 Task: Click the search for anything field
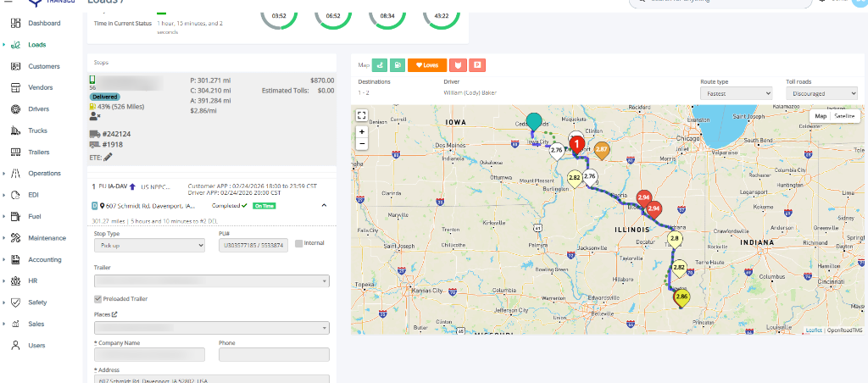[x=721, y=3]
